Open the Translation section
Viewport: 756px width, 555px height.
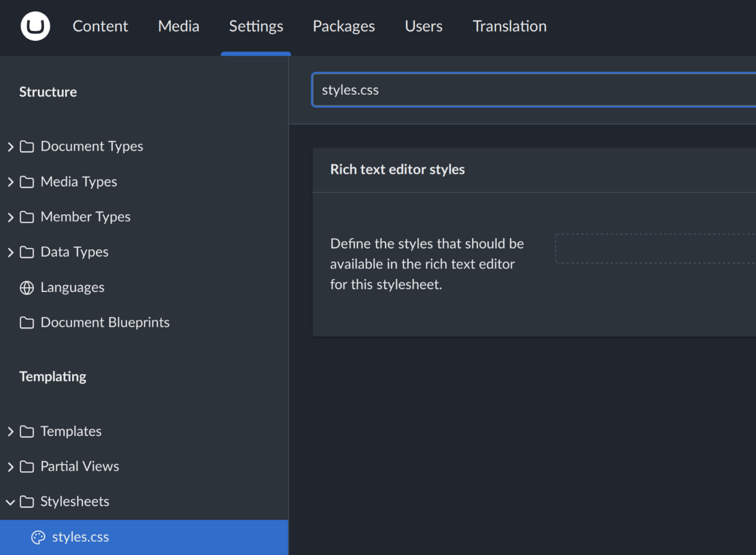pos(509,26)
